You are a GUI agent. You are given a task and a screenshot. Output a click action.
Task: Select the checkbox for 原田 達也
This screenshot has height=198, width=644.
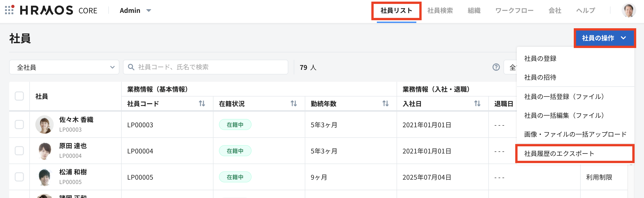19,151
